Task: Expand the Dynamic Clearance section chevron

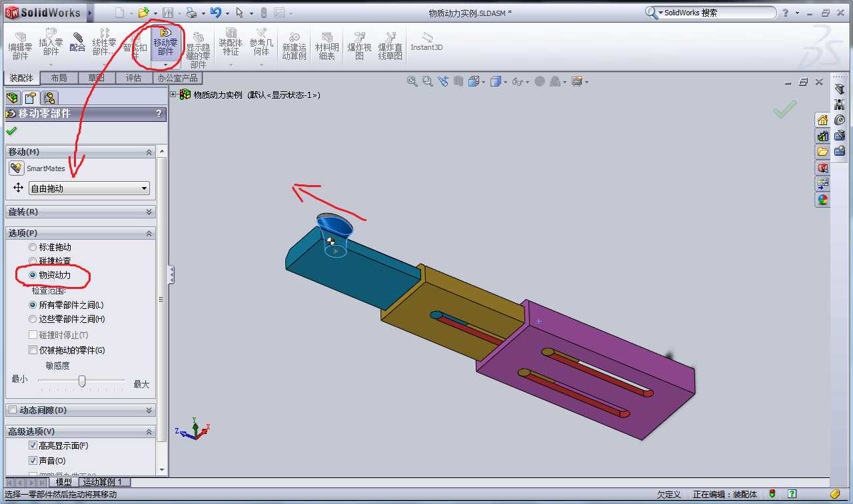Action: (x=149, y=410)
